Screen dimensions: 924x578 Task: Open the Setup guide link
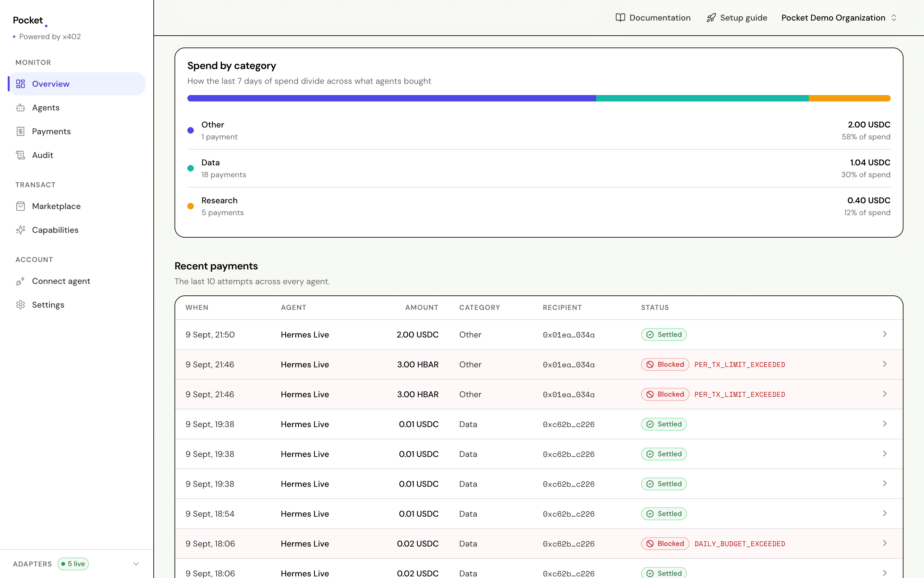[x=737, y=18]
